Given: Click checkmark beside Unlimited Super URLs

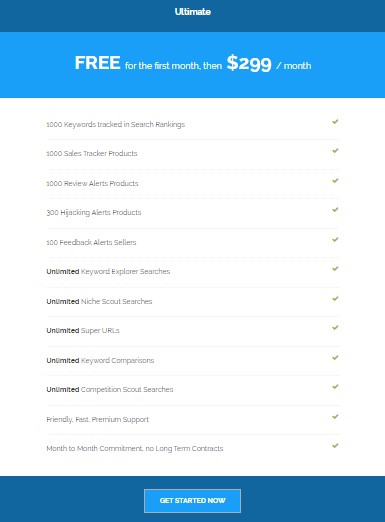Looking at the screenshot, I should pos(335,328).
